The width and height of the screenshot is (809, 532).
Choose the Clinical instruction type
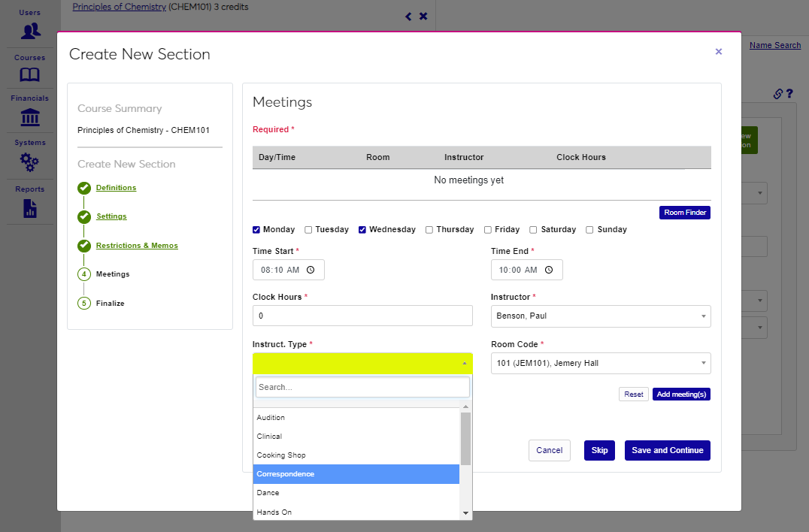pyautogui.click(x=356, y=437)
